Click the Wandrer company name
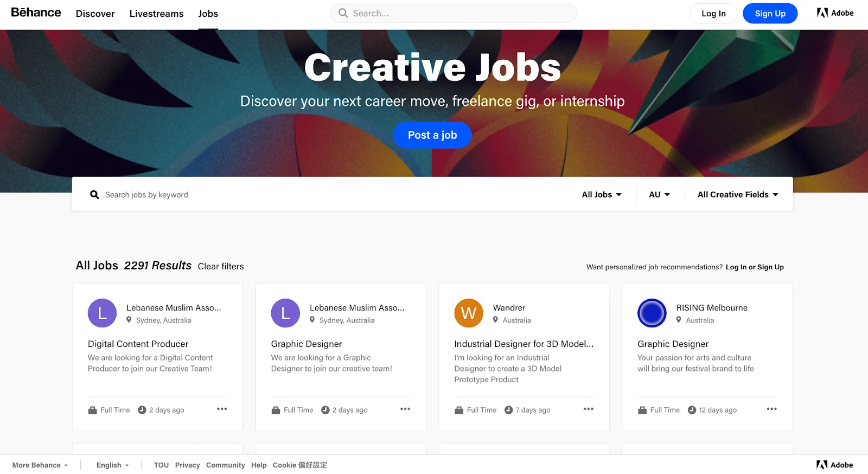 [509, 308]
